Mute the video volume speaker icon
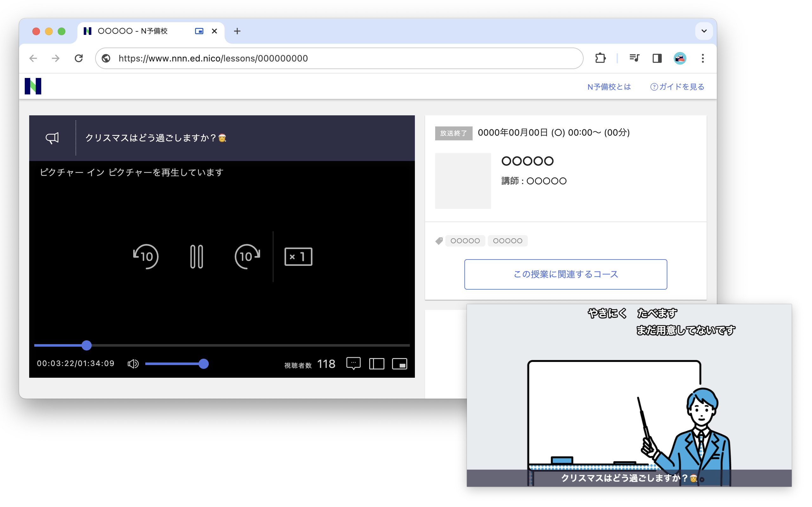812x507 pixels. click(133, 363)
